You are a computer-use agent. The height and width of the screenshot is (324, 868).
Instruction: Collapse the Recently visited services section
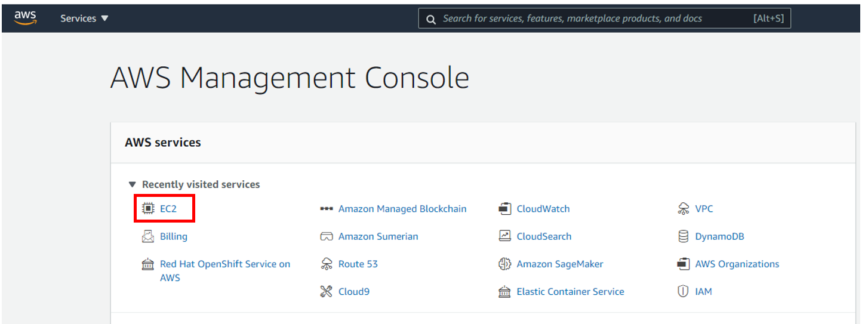(132, 185)
